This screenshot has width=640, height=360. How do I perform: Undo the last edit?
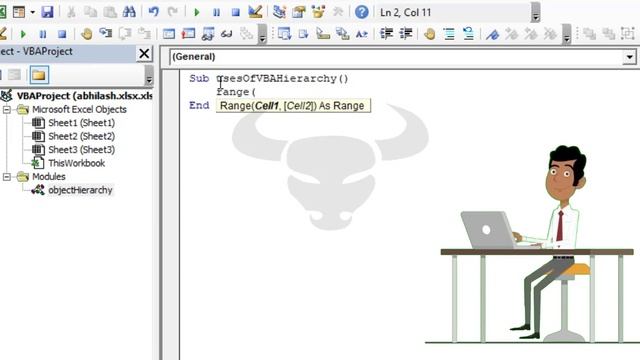click(x=153, y=12)
